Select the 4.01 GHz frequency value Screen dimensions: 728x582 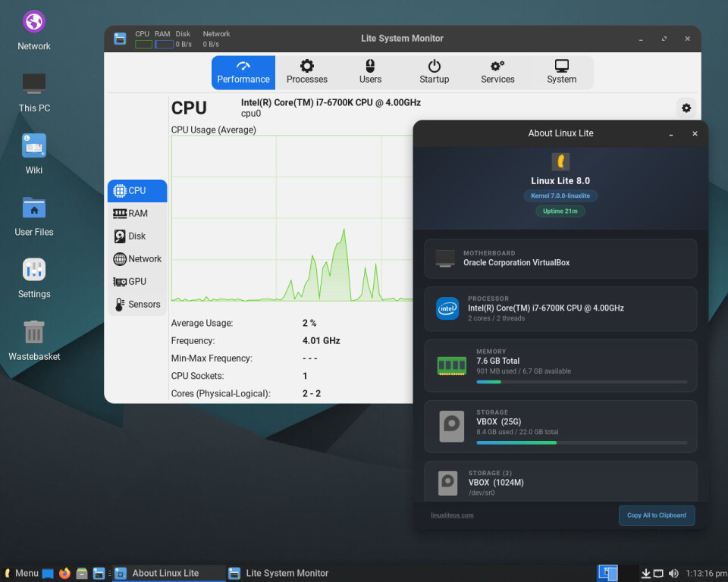click(x=322, y=341)
